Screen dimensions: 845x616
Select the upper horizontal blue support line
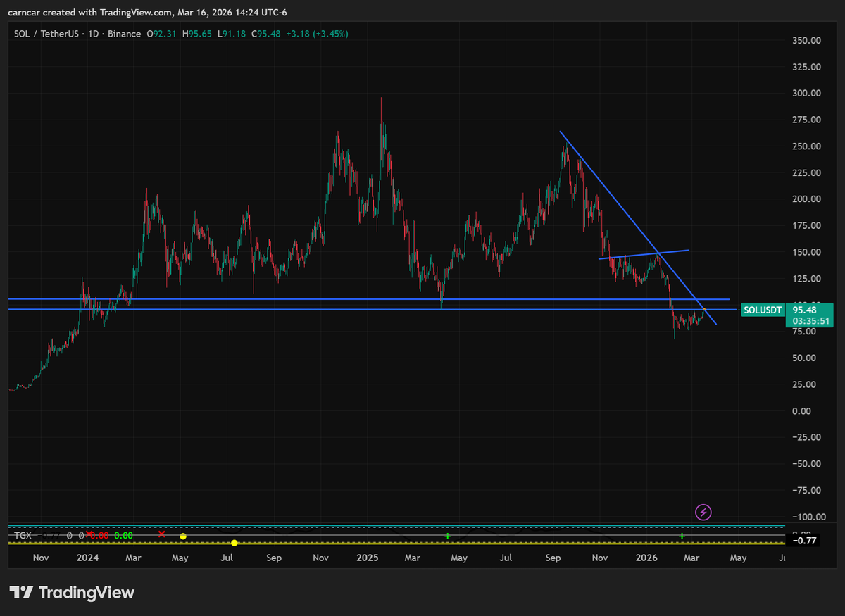tap(368, 299)
